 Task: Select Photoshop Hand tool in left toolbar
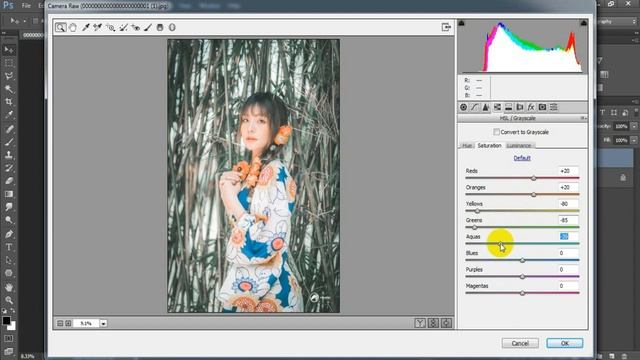click(x=9, y=287)
